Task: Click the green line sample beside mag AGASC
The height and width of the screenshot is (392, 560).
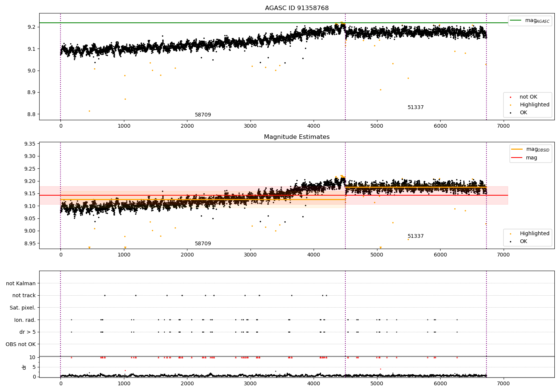Action: 516,20
